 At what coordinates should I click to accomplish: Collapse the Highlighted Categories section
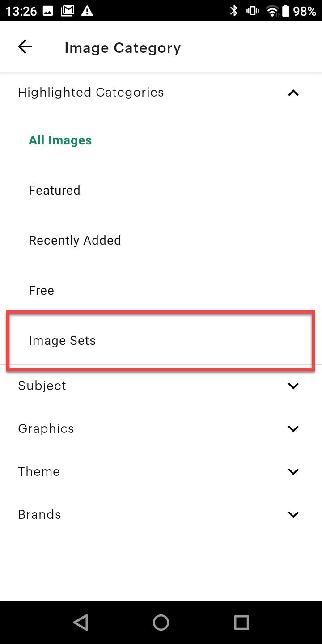(293, 93)
